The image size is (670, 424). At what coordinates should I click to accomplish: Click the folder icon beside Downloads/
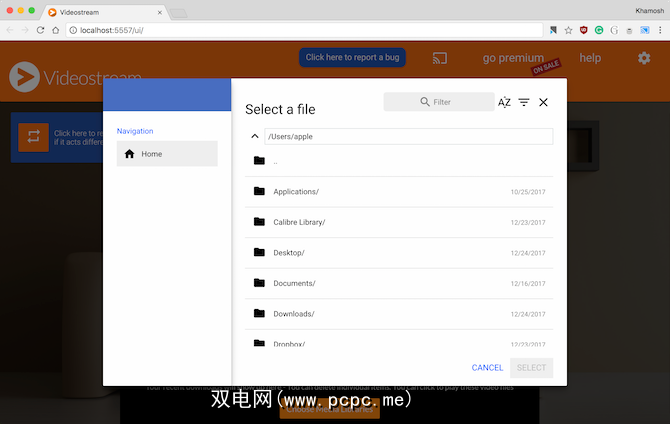[259, 313]
